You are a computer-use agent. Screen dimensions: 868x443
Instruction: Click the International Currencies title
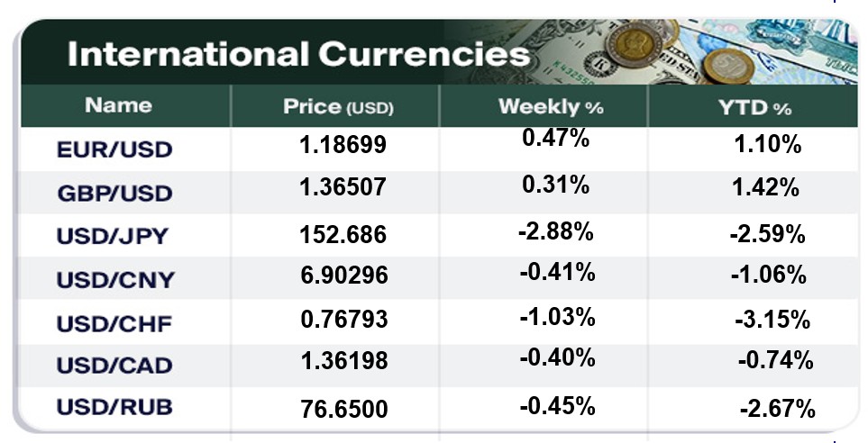coord(297,55)
